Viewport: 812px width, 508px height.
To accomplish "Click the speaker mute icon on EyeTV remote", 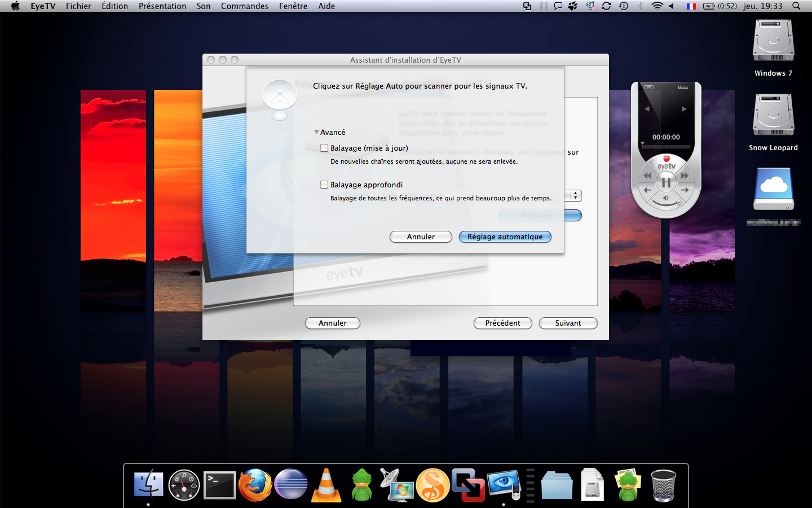I will click(x=666, y=198).
